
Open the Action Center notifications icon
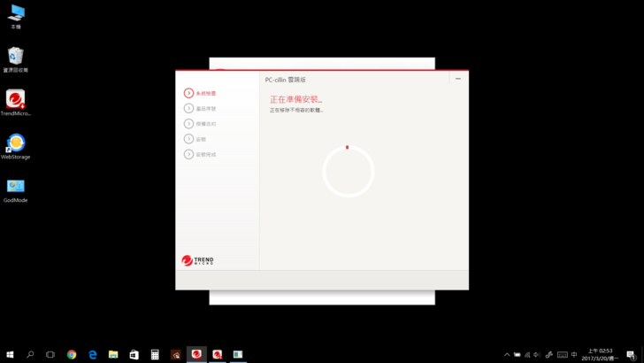(x=631, y=354)
